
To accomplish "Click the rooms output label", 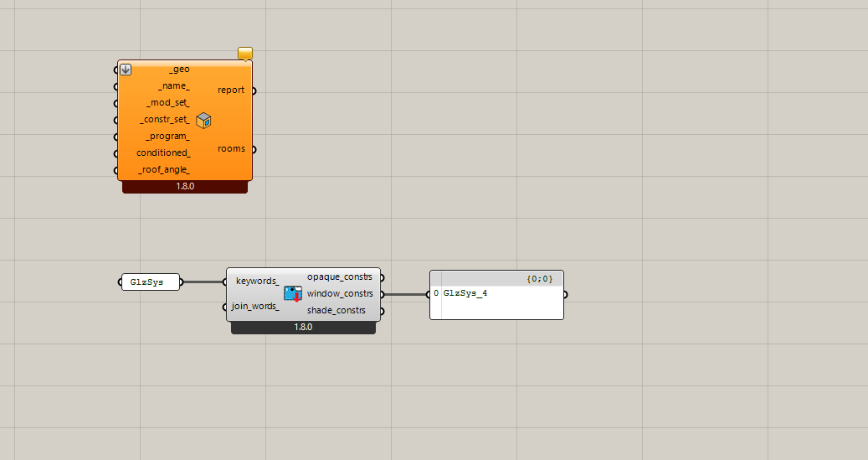I will [x=231, y=148].
